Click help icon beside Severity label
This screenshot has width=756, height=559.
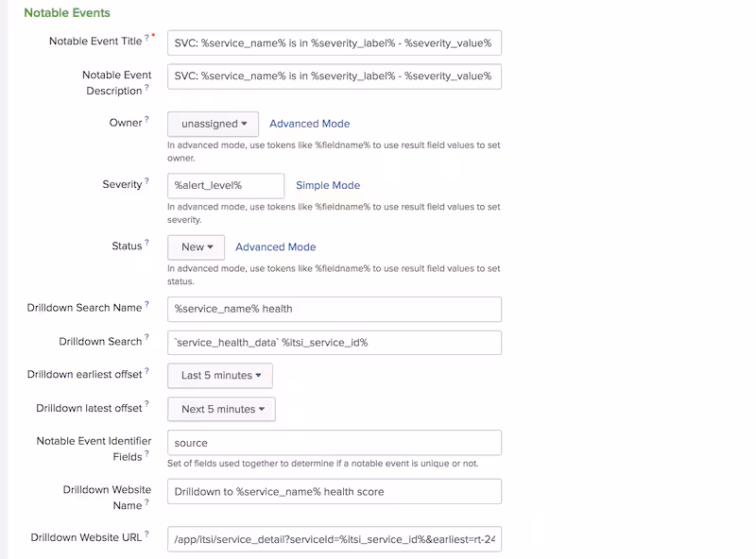pos(147,182)
